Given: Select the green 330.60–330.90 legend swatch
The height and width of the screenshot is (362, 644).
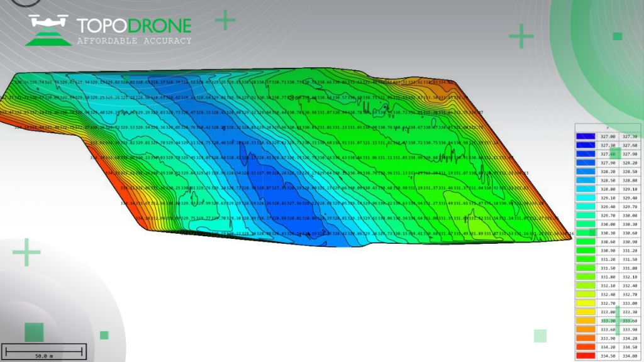Looking at the screenshot, I should [x=586, y=242].
